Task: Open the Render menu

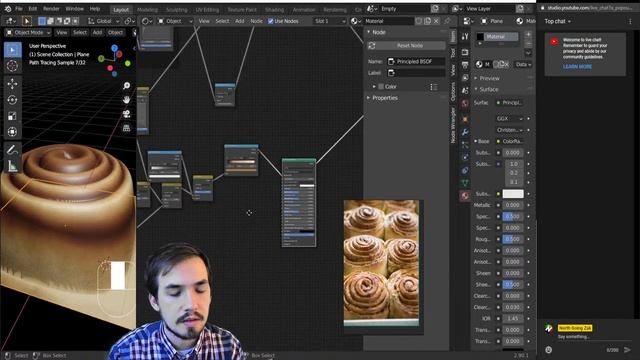Action: pos(51,9)
